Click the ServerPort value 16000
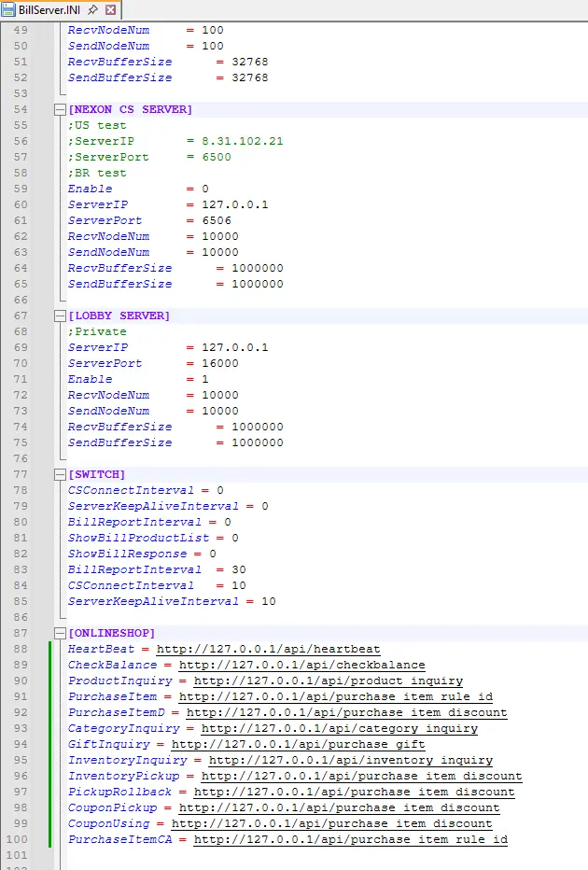 (220, 363)
